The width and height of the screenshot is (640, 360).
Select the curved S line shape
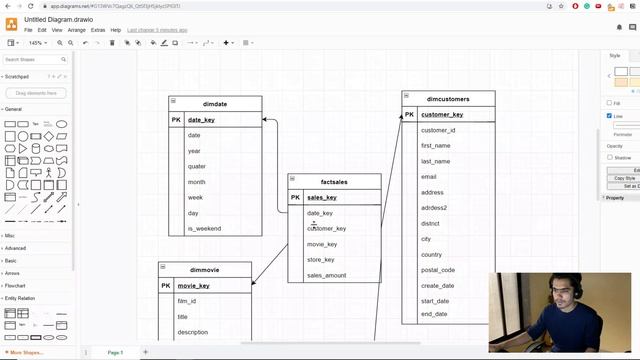(36, 197)
